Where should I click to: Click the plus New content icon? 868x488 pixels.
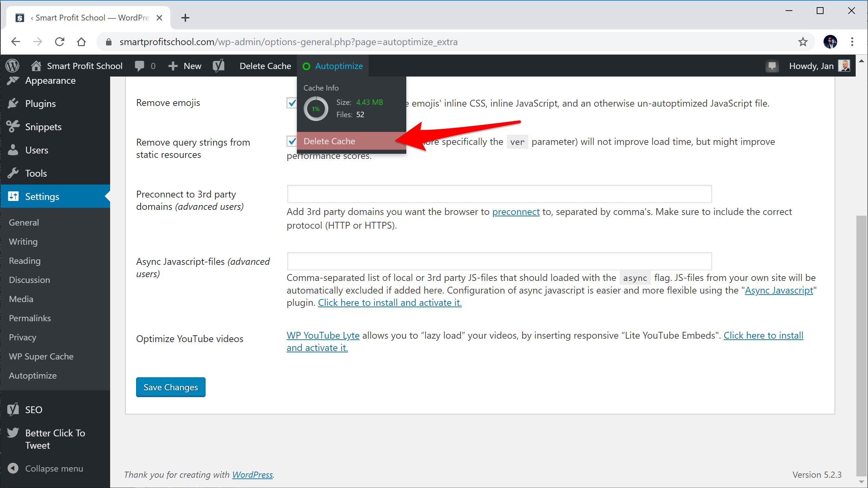173,66
